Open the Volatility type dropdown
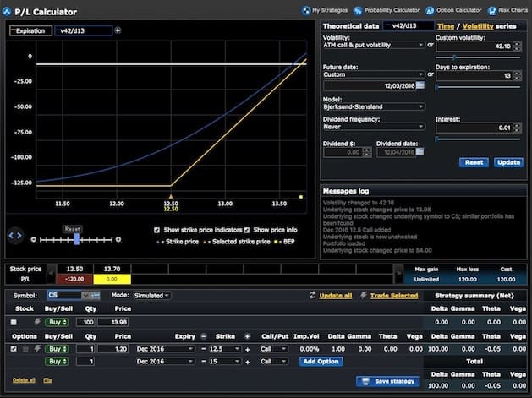The width and height of the screenshot is (532, 398). click(373, 45)
